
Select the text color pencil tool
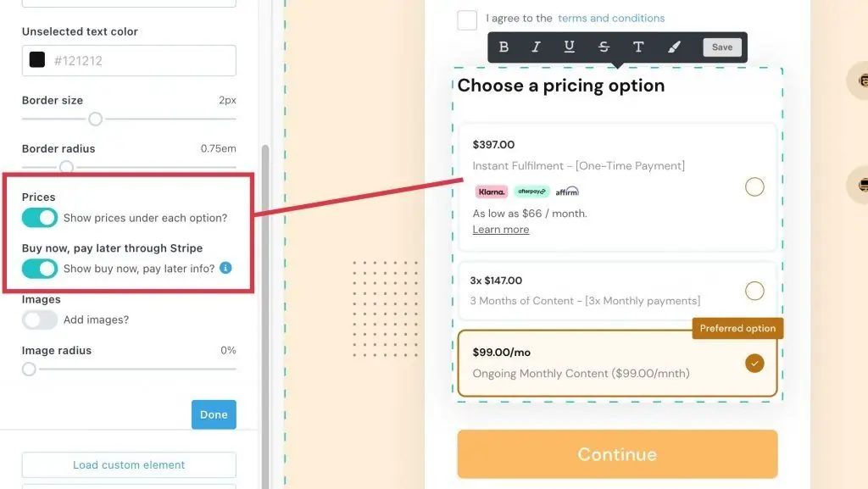click(x=675, y=47)
